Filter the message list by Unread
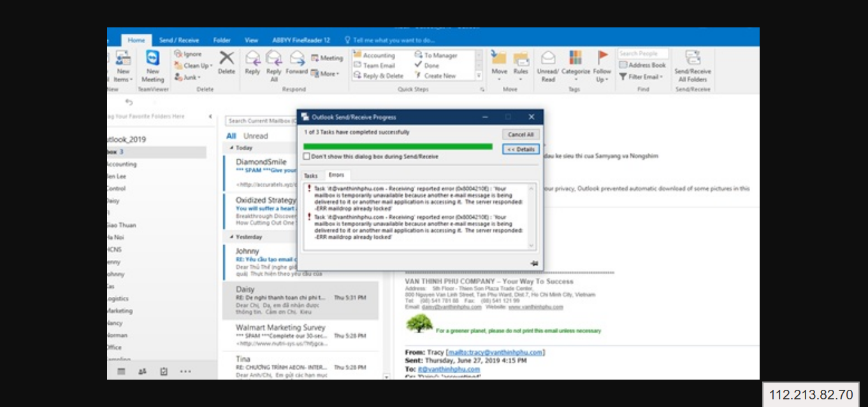 click(x=256, y=136)
